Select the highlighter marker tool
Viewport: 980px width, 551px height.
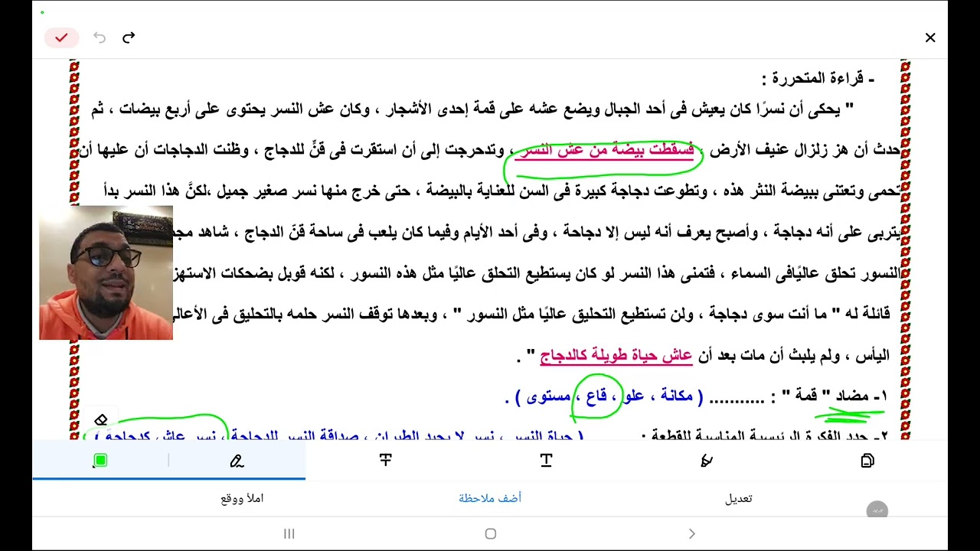707,460
